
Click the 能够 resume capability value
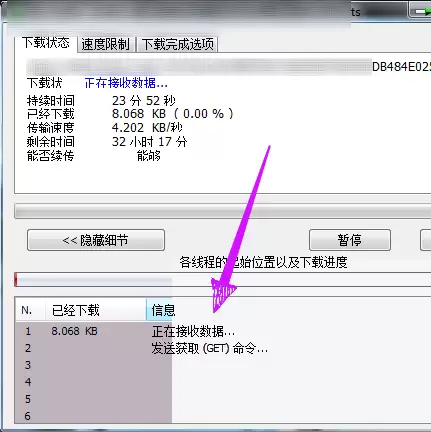coord(149,156)
